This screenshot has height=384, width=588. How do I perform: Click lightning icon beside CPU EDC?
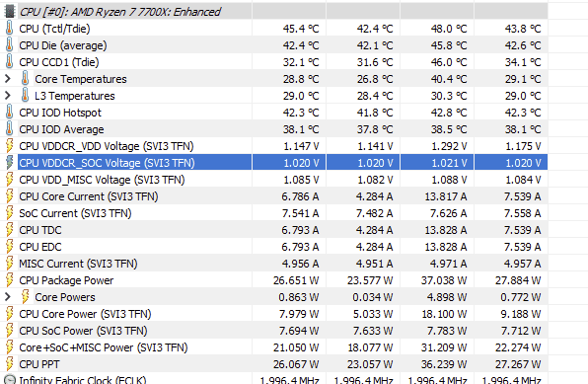pyautogui.click(x=10, y=247)
